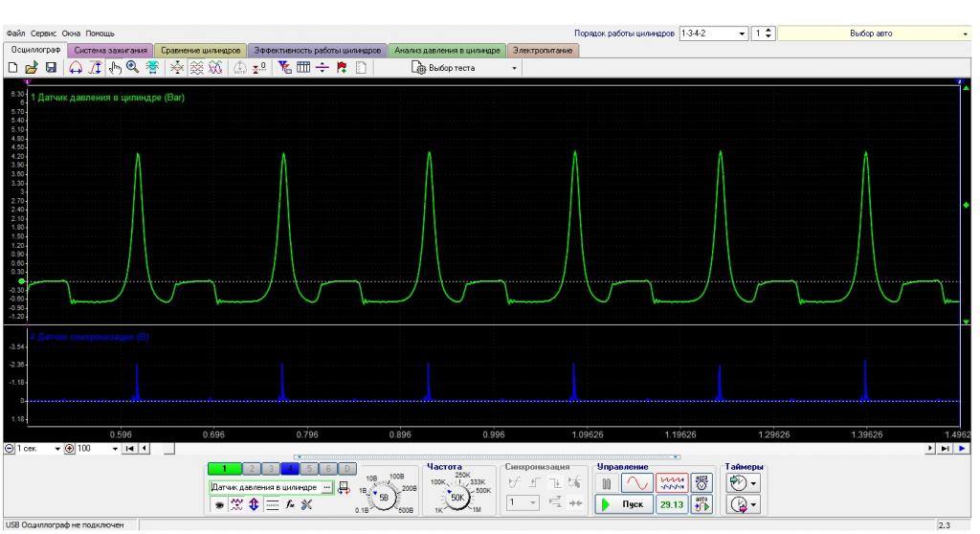Click the vertical compress waveform icon
The height and width of the screenshot is (534, 980).
[177, 68]
